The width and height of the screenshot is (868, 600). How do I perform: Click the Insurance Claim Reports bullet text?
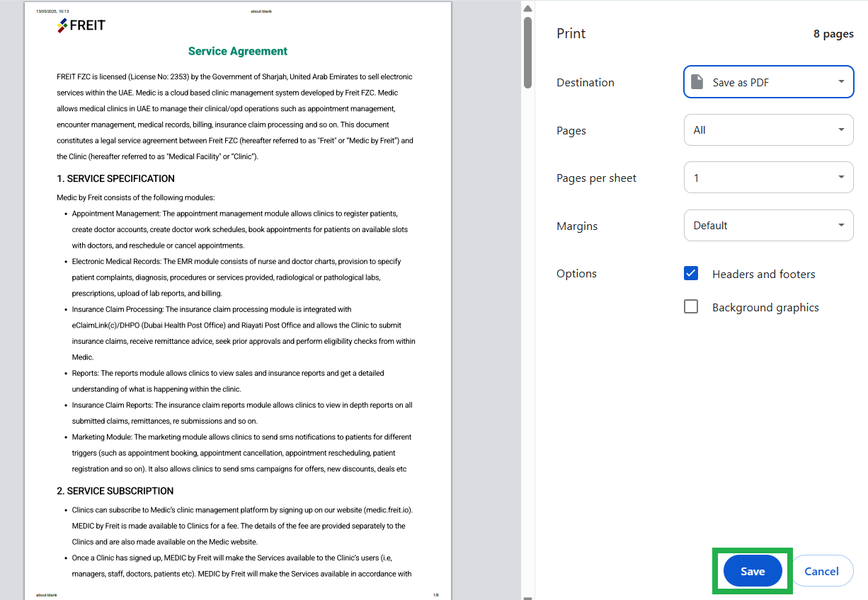242,413
